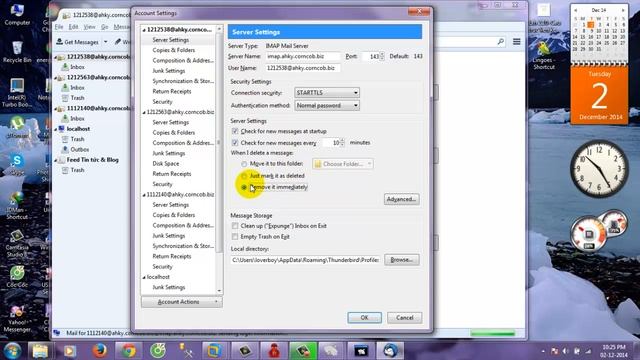The width and height of the screenshot is (640, 360).
Task: Click the OK button
Action: pos(364,318)
